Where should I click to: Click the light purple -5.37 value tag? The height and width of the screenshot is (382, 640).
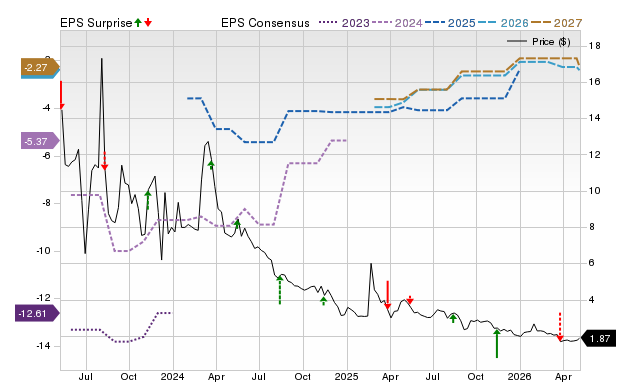pos(40,141)
